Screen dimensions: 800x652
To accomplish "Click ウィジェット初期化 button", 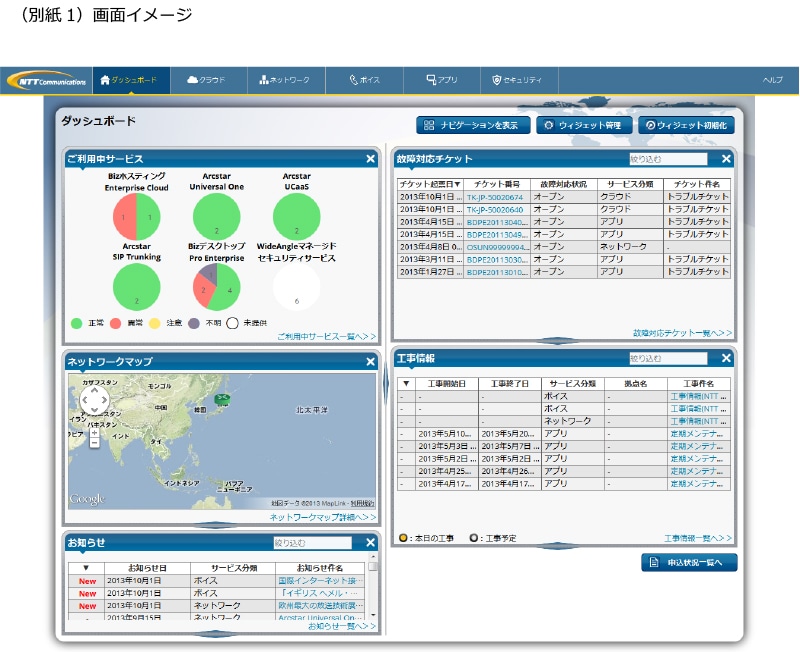I will coord(686,125).
